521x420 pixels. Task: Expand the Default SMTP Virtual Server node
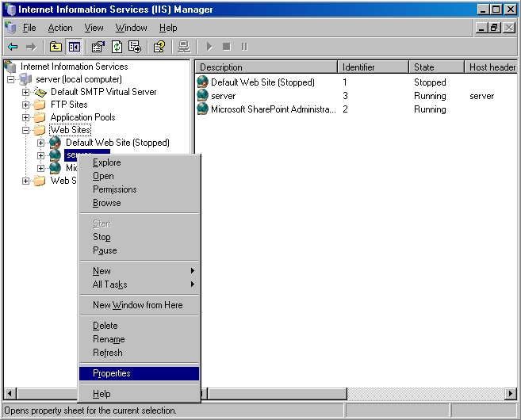pos(25,92)
